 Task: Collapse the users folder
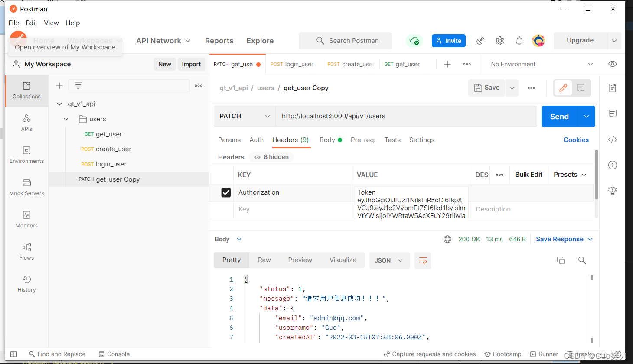66,119
